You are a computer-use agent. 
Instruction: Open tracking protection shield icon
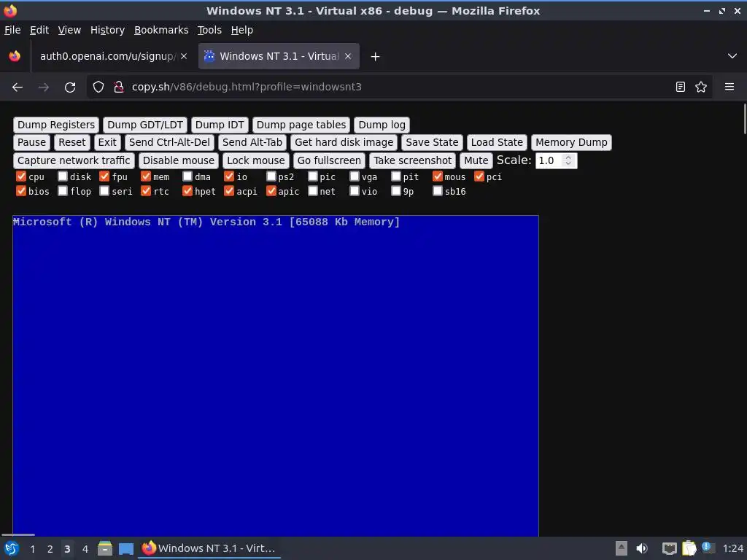click(98, 87)
